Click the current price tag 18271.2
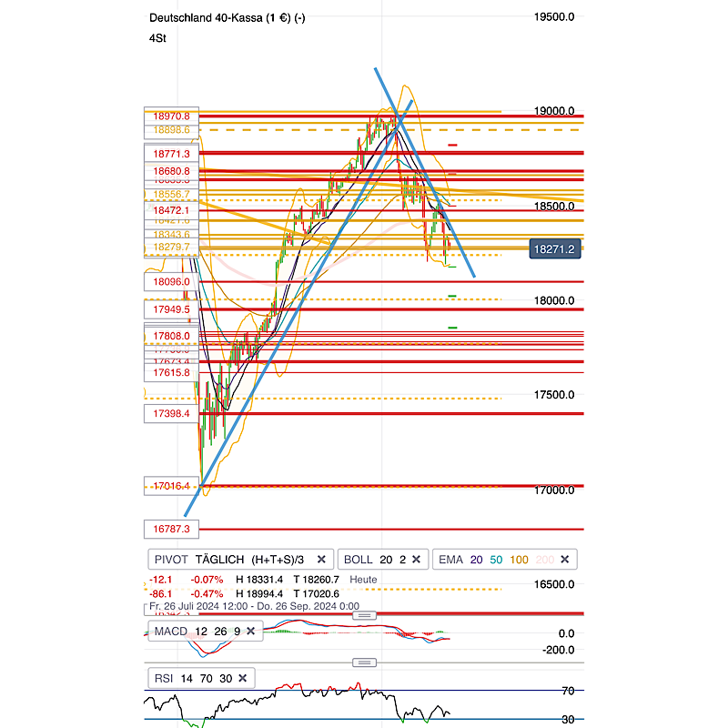The width and height of the screenshot is (728, 728). [554, 248]
